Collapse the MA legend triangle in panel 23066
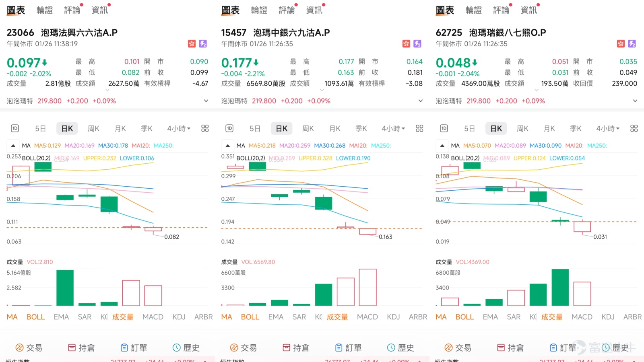 [x=13, y=146]
